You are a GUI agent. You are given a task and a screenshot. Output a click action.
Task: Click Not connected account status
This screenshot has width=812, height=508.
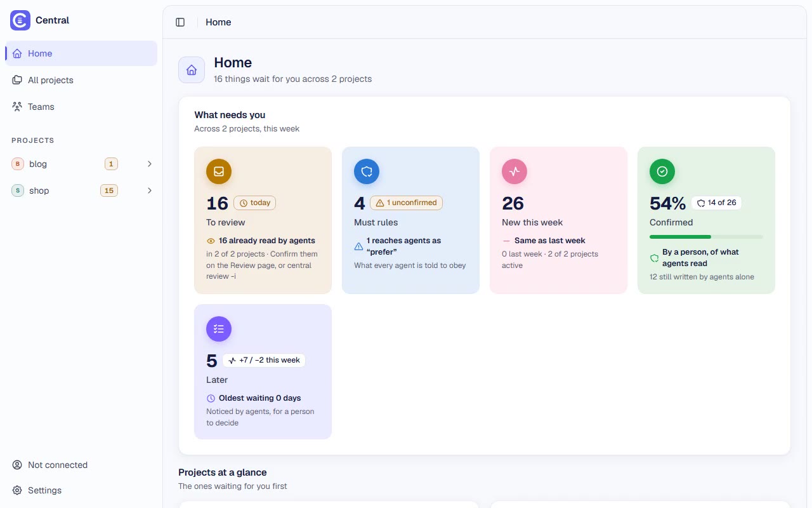click(81, 465)
